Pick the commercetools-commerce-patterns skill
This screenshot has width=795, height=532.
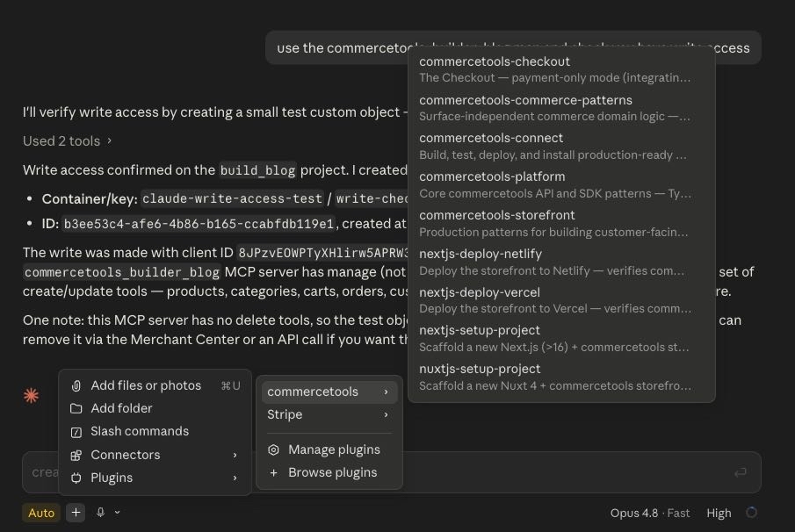[561, 108]
